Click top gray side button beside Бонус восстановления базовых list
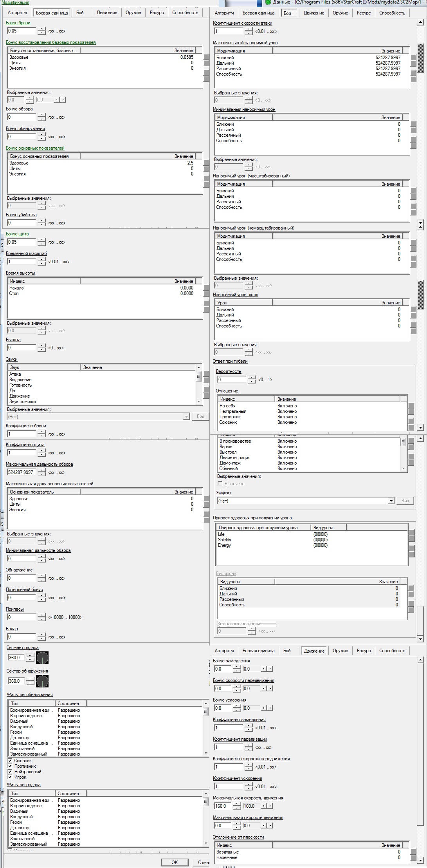 pyautogui.click(x=206, y=57)
